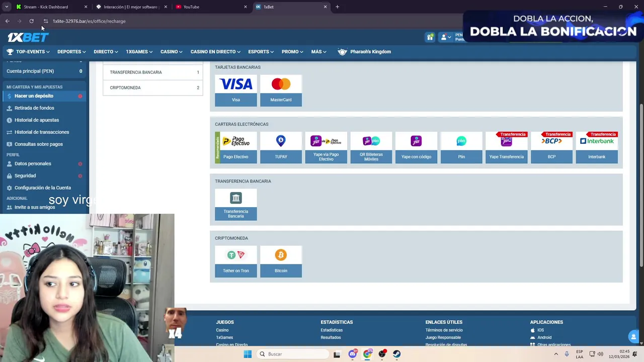Select Yape Transferencia option
This screenshot has height=362, width=644.
[x=506, y=147]
